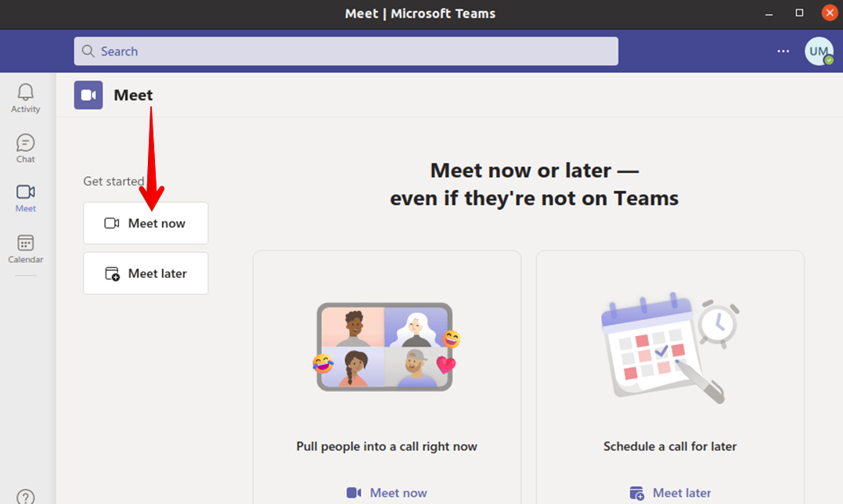The height and width of the screenshot is (504, 843).
Task: Click the purple Meet app icon in the header
Action: [88, 95]
